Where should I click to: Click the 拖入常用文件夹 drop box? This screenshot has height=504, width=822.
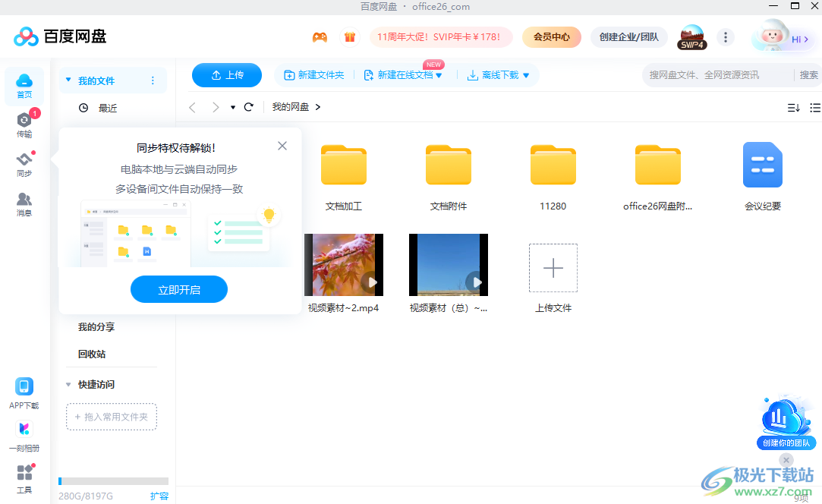112,417
